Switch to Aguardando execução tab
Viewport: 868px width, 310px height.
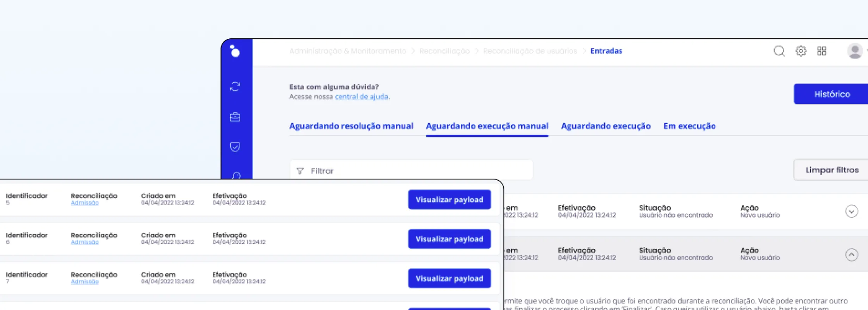coord(606,126)
